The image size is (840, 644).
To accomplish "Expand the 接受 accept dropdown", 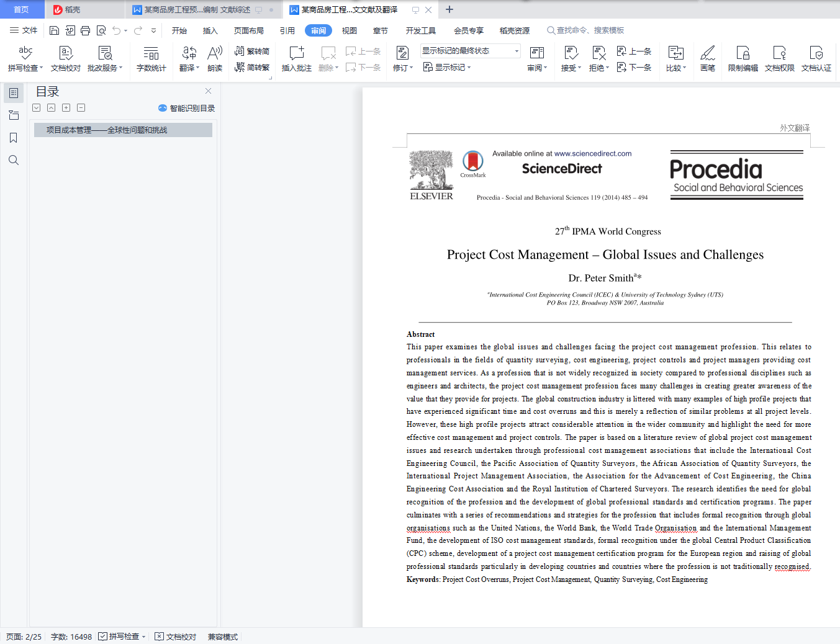I will click(579, 68).
